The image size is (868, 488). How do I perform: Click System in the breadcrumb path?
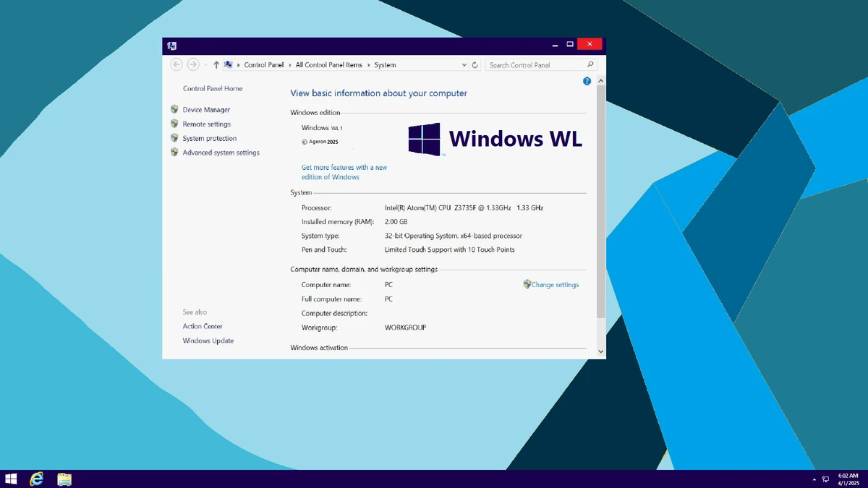[x=384, y=64]
